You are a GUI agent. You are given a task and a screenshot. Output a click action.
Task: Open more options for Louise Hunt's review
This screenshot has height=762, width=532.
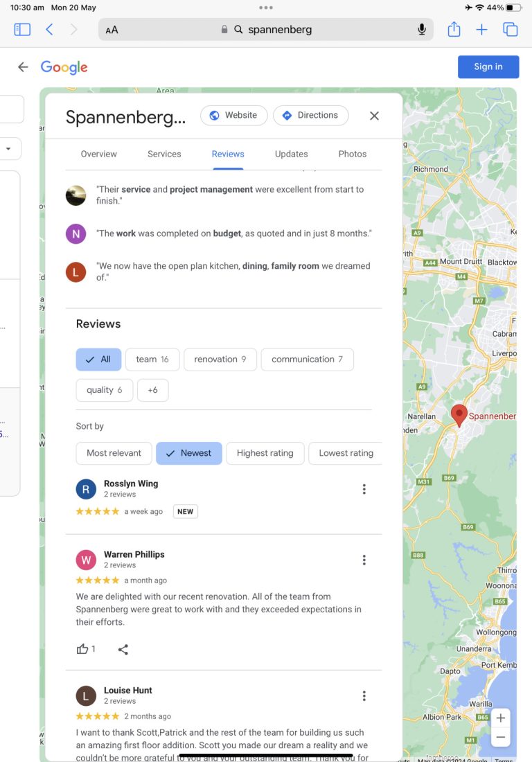pos(364,695)
